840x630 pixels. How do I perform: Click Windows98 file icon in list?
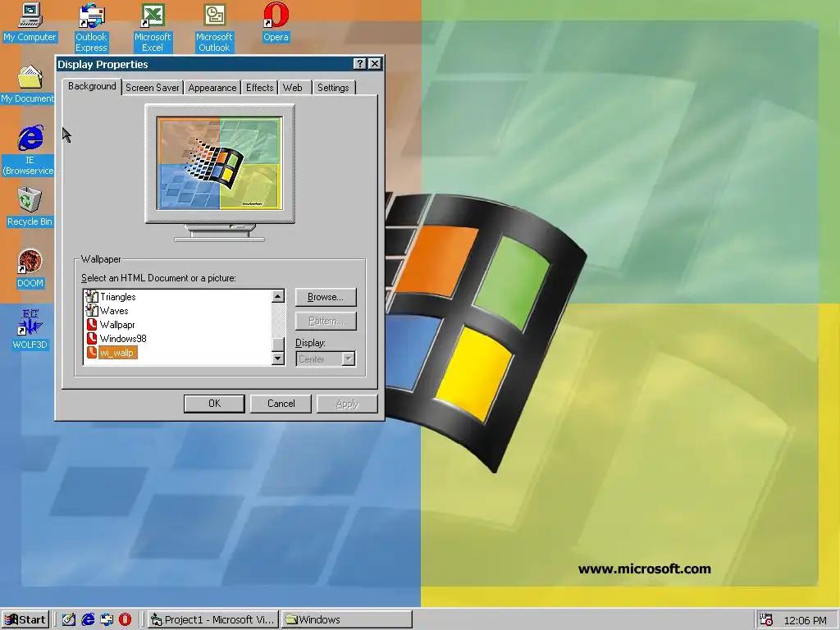92,338
